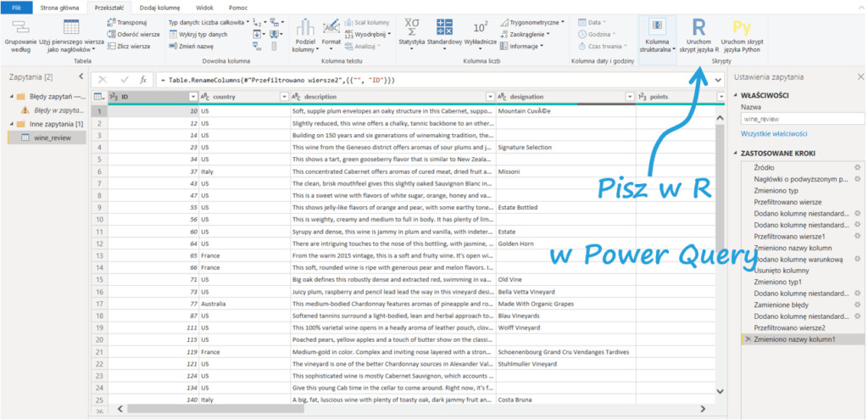Click the Grupowanie według icon
The image size is (868, 420).
pos(20,36)
